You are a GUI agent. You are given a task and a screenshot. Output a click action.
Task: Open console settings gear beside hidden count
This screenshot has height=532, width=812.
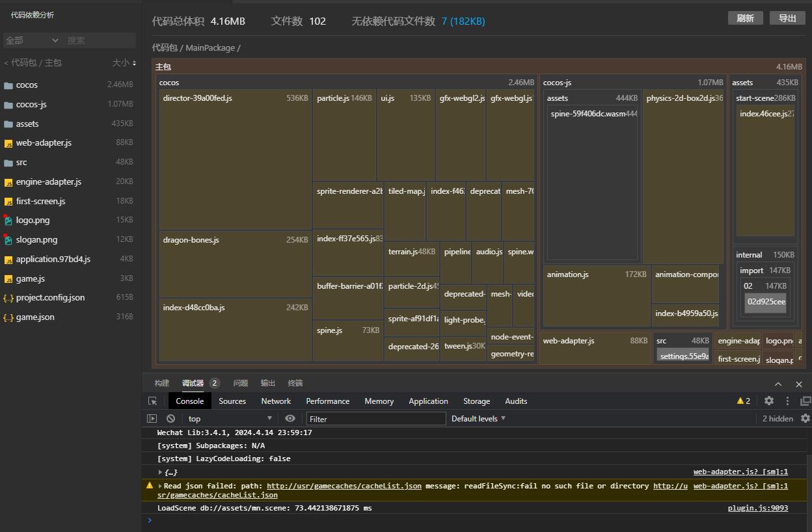coord(805,419)
